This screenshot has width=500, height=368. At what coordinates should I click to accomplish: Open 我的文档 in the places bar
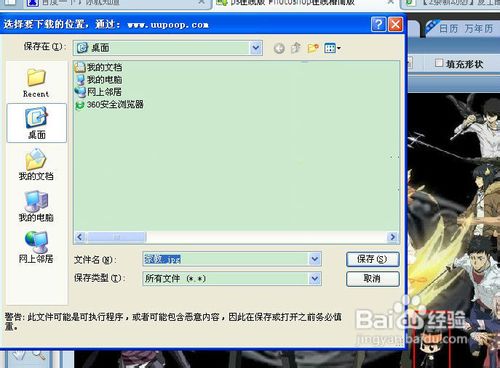[36, 165]
